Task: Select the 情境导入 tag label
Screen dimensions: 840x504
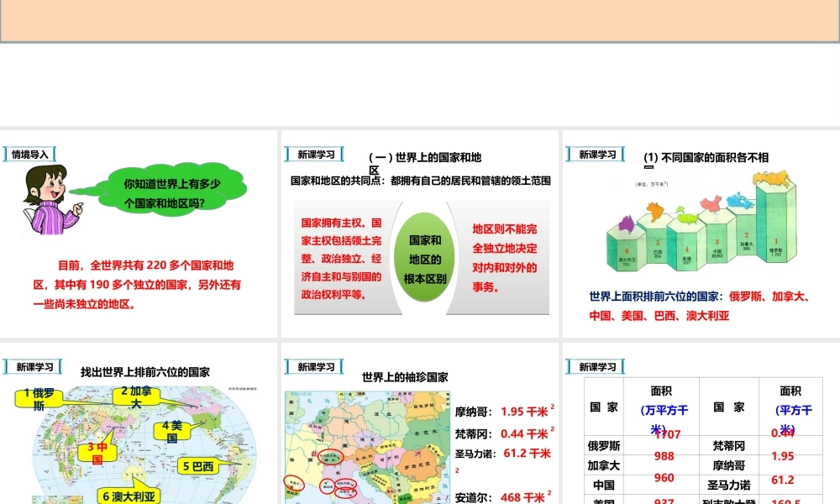Action: point(30,155)
